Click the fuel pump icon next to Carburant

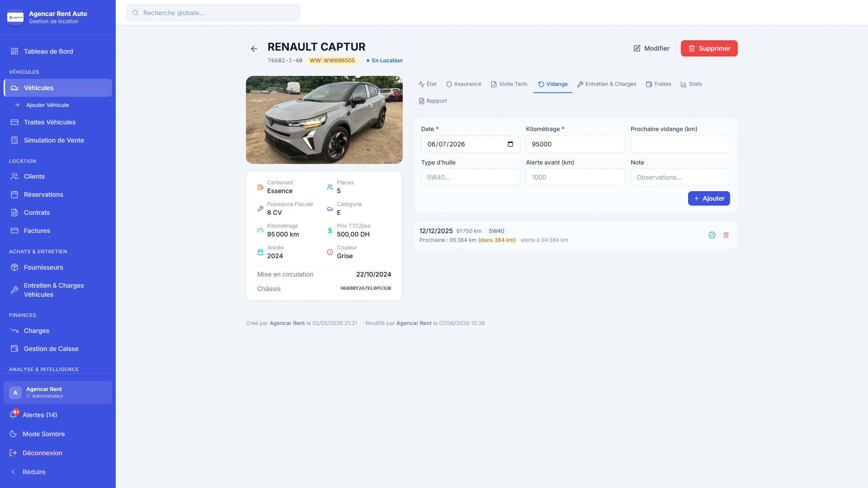[260, 187]
